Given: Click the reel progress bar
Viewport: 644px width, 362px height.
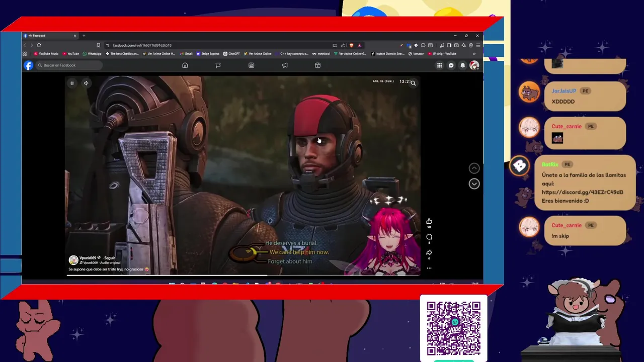Looking at the screenshot, I should (243, 275).
